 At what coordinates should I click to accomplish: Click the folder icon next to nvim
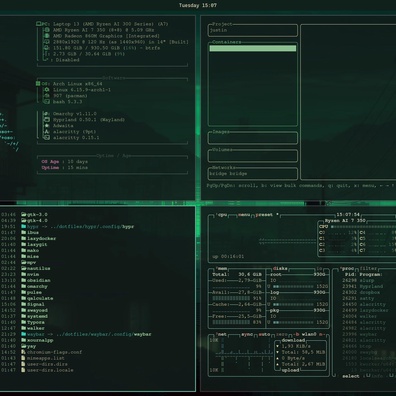tap(24, 274)
